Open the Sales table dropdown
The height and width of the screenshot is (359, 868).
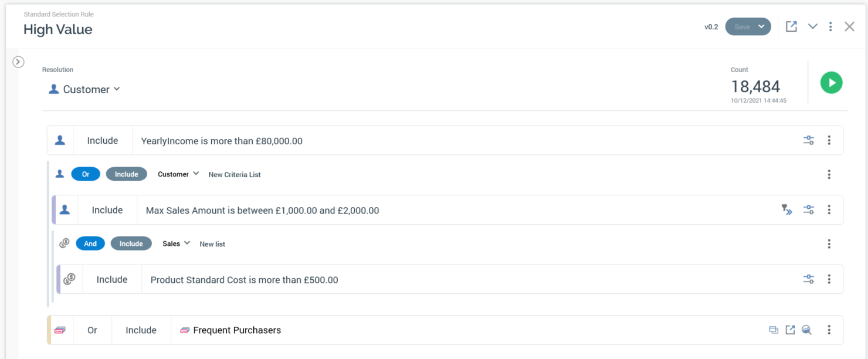click(x=177, y=243)
